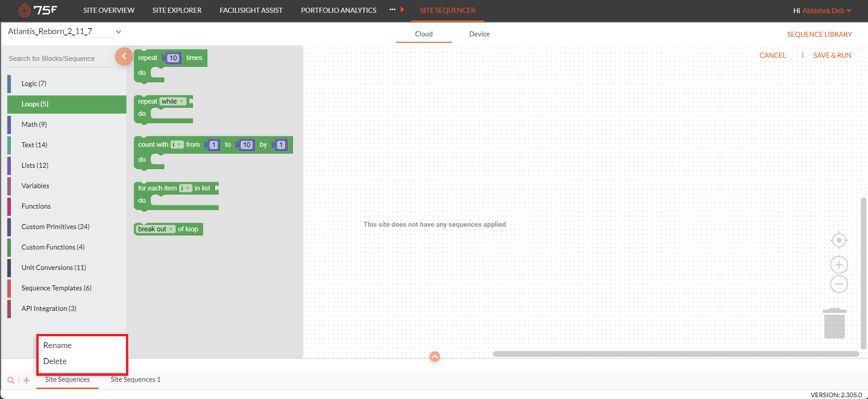This screenshot has width=868, height=399.
Task: Center the workspace with crosshair icon
Action: coord(839,240)
